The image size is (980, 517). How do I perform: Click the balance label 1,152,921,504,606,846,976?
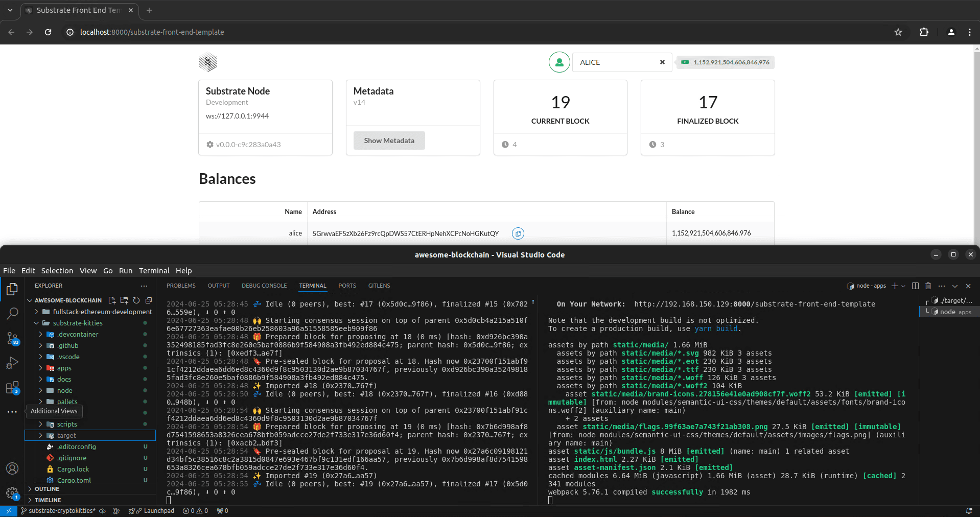(x=726, y=62)
